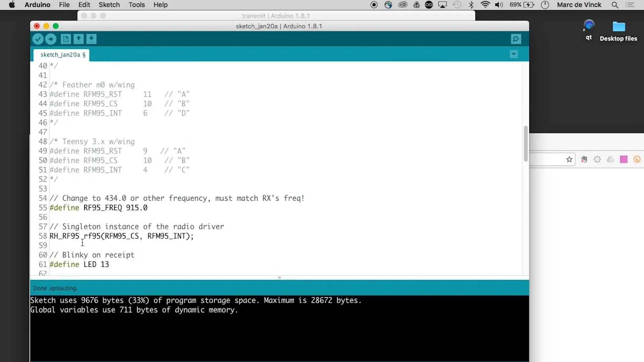Click the volume speaker icon
The height and width of the screenshot is (362, 644).
pyautogui.click(x=499, y=5)
